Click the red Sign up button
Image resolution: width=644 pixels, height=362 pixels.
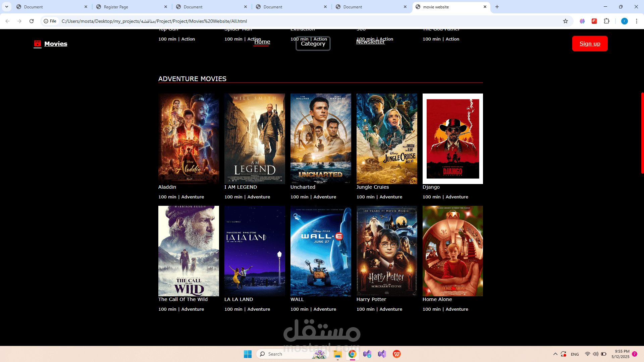590,44
